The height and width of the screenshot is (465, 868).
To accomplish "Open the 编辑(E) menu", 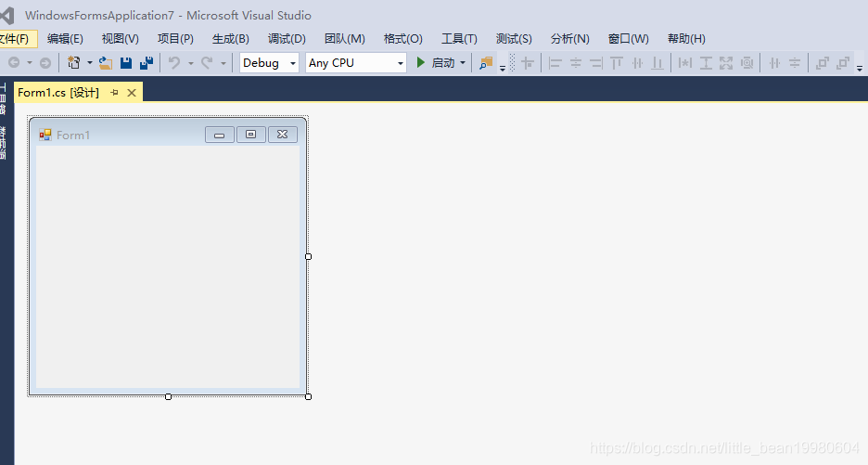I will 65,39.
